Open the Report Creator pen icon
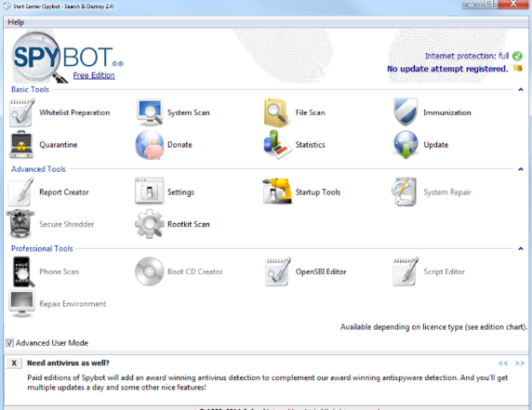The height and width of the screenshot is (410, 532). 21,192
